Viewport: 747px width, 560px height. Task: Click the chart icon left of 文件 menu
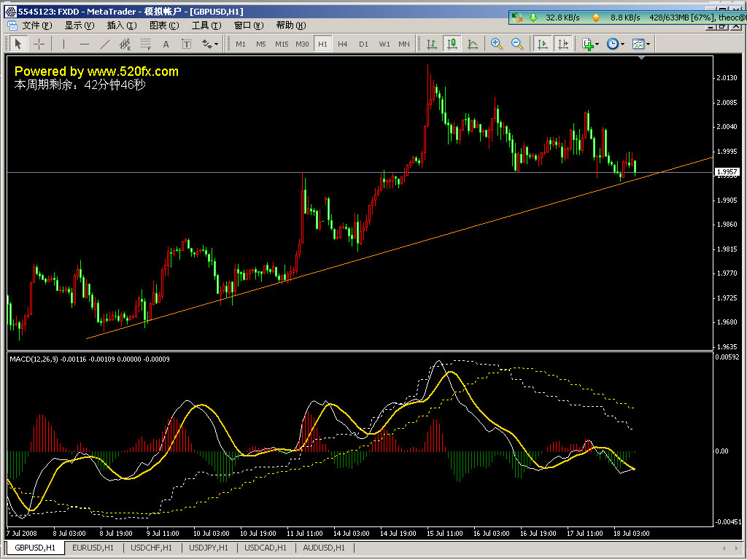tap(12, 26)
